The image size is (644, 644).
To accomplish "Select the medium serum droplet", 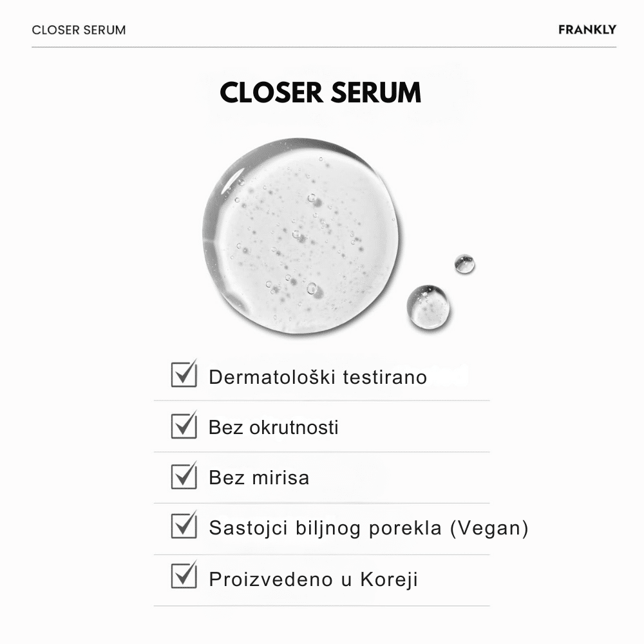I will (428, 307).
